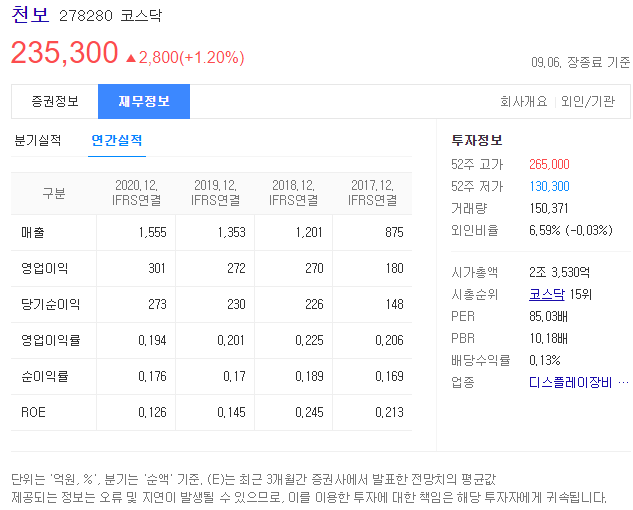The image size is (633, 510).
Task: Click the 09.06. 장종료 기준 timestamp
Action: click(x=581, y=62)
